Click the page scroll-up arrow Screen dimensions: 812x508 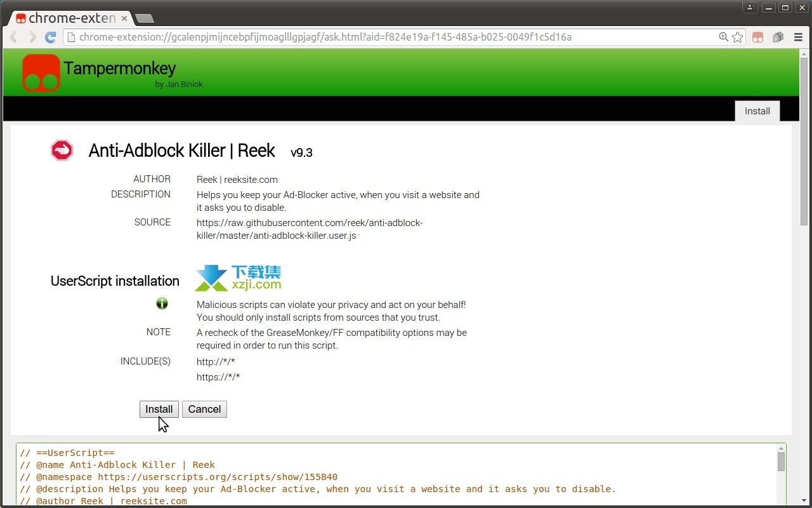pyautogui.click(x=804, y=53)
